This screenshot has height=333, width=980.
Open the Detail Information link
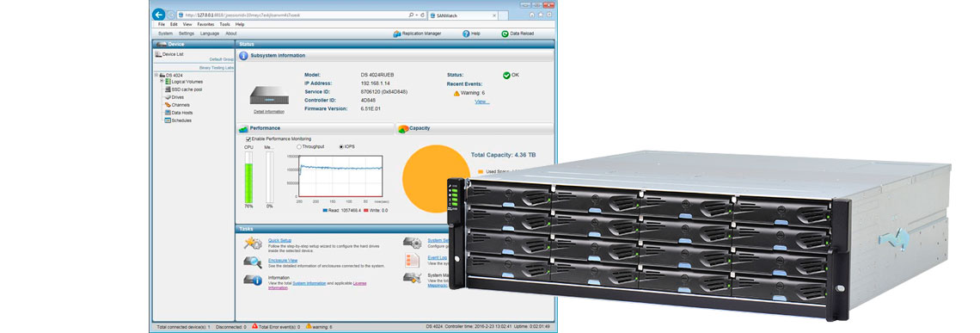pos(269,111)
